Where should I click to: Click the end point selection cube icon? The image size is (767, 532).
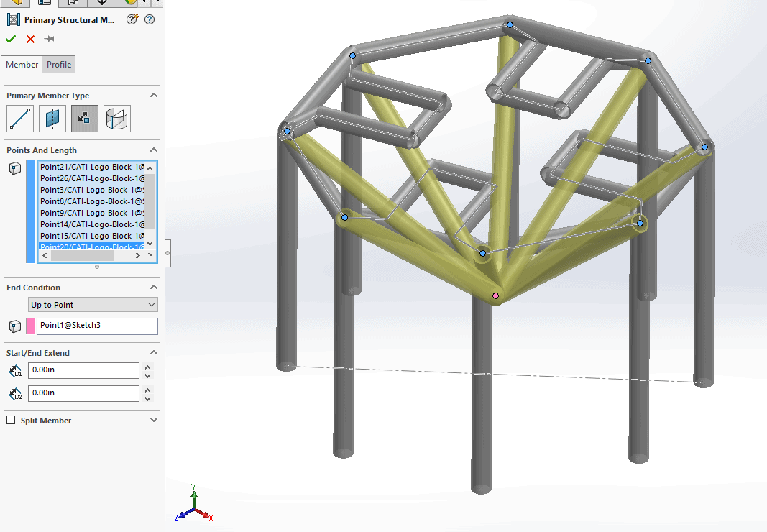(x=15, y=326)
